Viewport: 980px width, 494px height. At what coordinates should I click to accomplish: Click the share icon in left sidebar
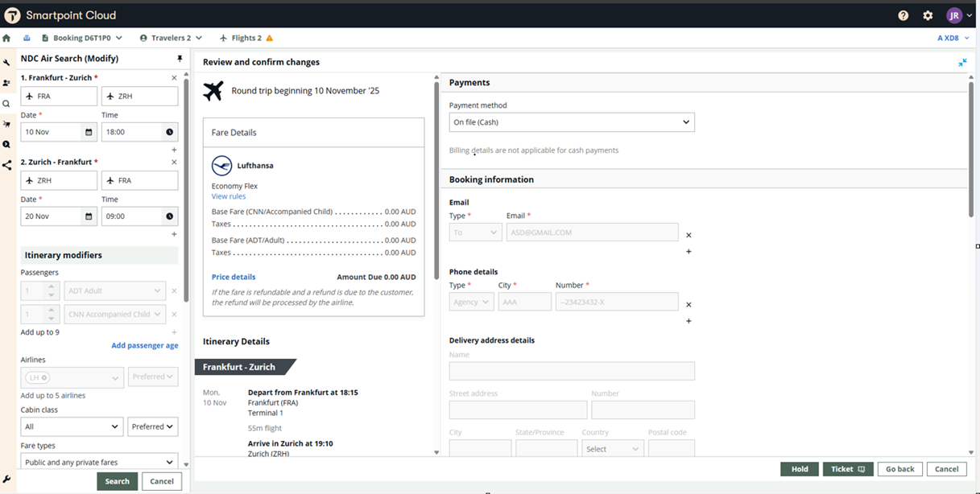click(6, 165)
